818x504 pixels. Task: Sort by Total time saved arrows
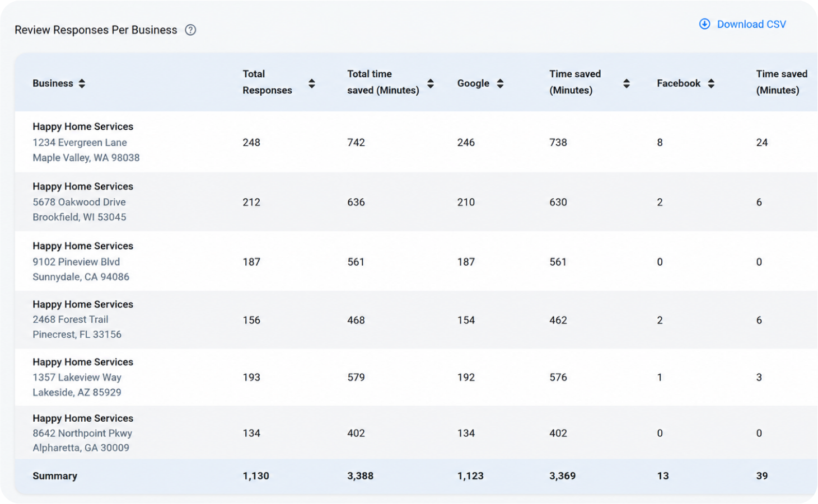[x=431, y=83]
